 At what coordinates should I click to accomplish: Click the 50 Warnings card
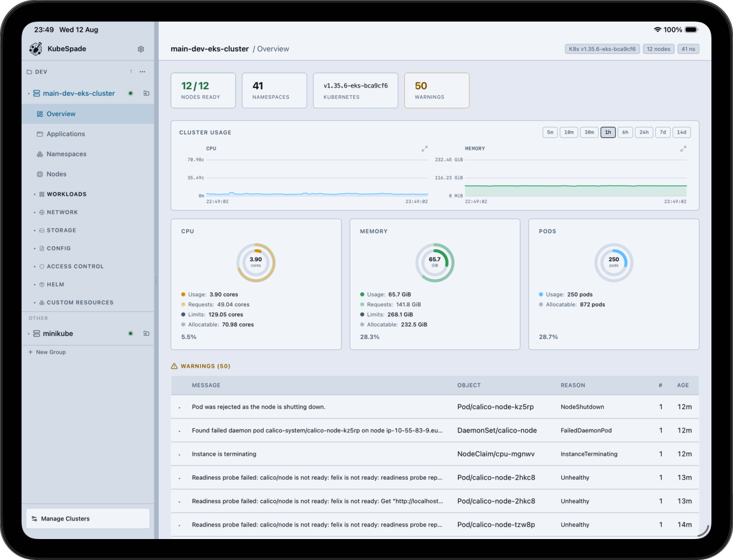[437, 90]
